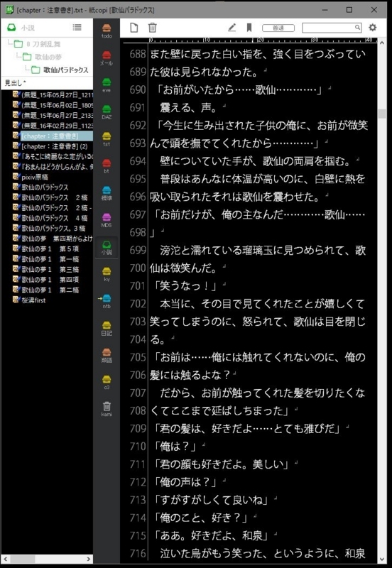Click editor vertical scrollbar thumb

pos(382,114)
